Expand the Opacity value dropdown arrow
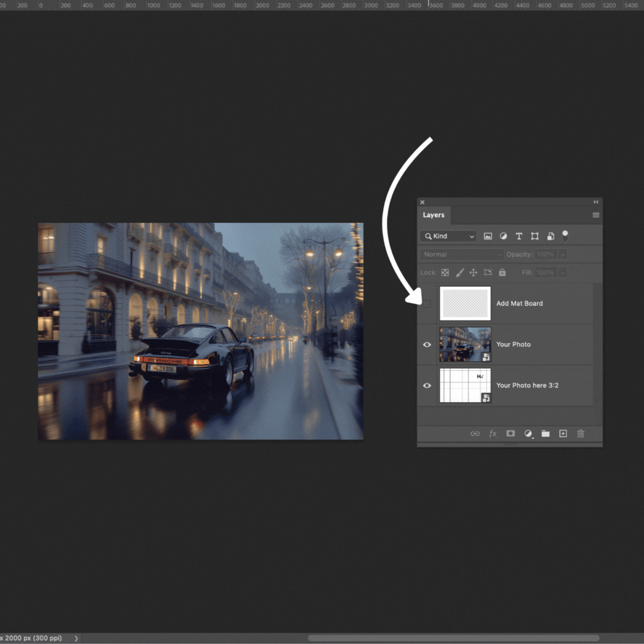644x644 pixels. [x=562, y=254]
